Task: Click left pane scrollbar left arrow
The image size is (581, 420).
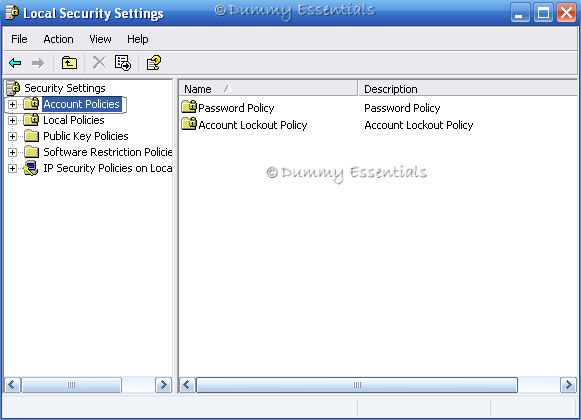Action: click(x=12, y=385)
